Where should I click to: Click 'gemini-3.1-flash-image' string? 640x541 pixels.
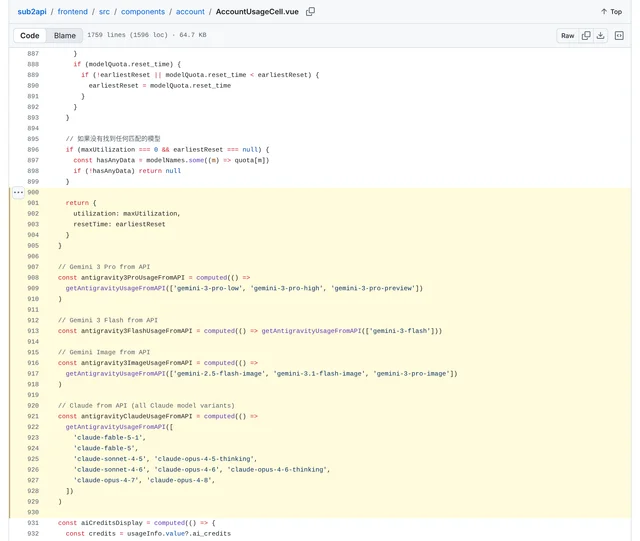coord(319,374)
